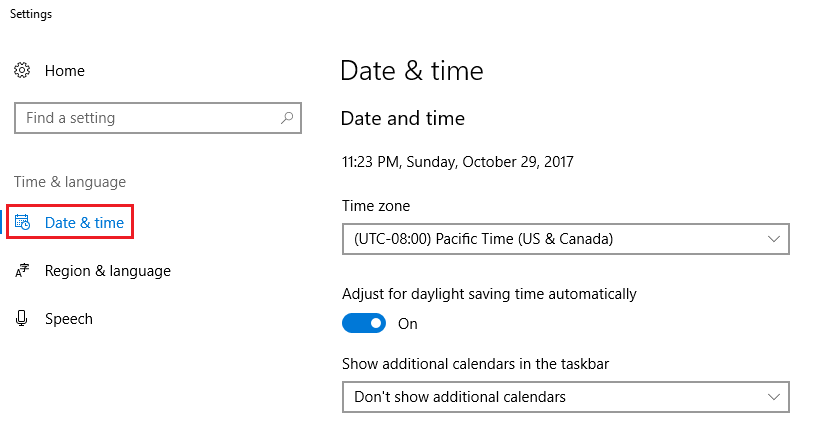814x439 pixels.
Task: Go back to Settings Home
Action: tap(64, 71)
